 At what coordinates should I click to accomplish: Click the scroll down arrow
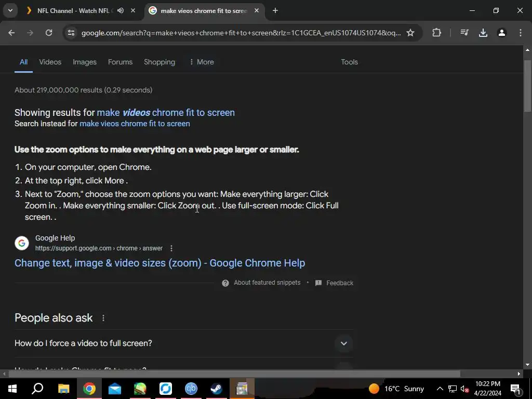pos(528,365)
